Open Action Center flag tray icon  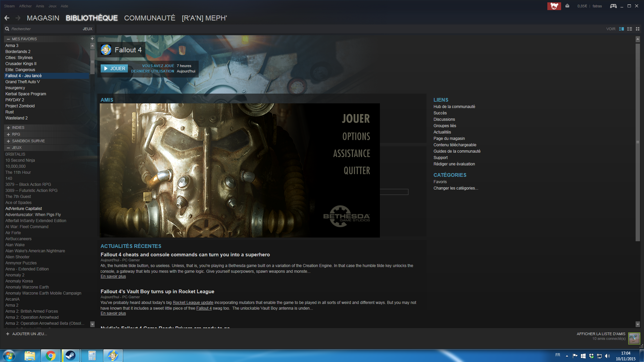[575, 356]
